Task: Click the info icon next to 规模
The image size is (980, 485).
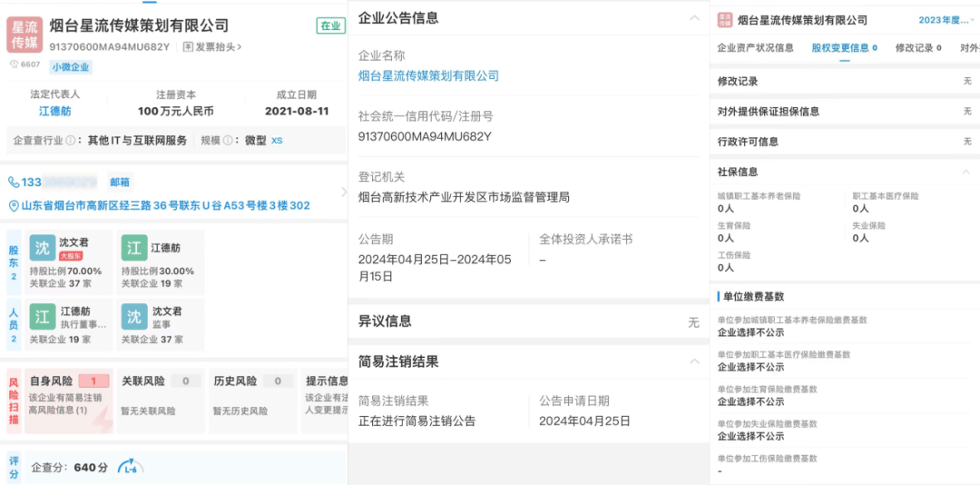Action: 238,141
